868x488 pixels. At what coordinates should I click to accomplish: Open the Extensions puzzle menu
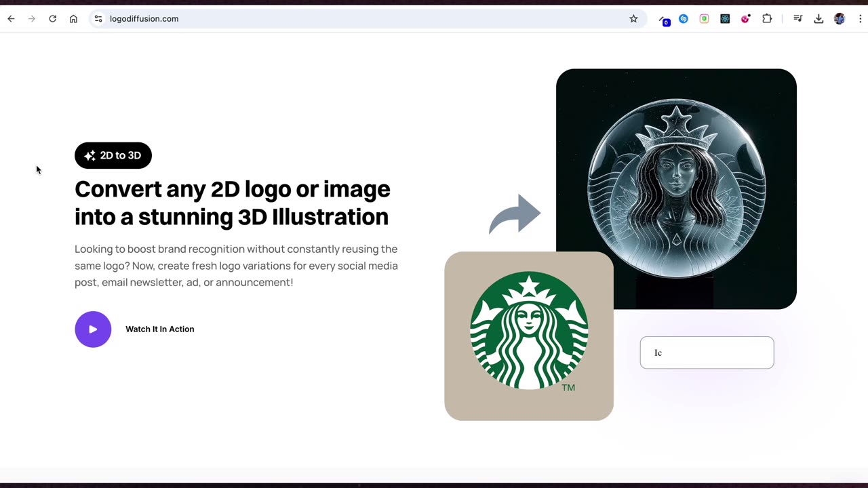[x=767, y=19]
